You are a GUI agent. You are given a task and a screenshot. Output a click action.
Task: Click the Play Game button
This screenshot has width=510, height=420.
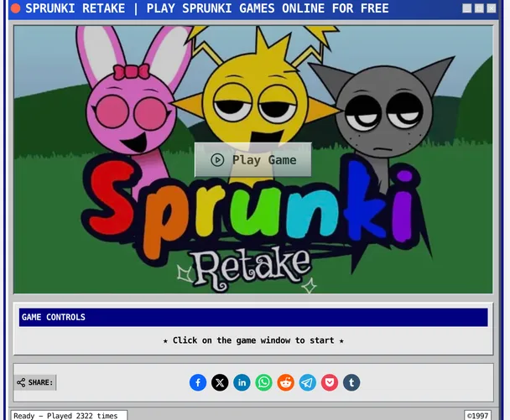[x=252, y=159]
